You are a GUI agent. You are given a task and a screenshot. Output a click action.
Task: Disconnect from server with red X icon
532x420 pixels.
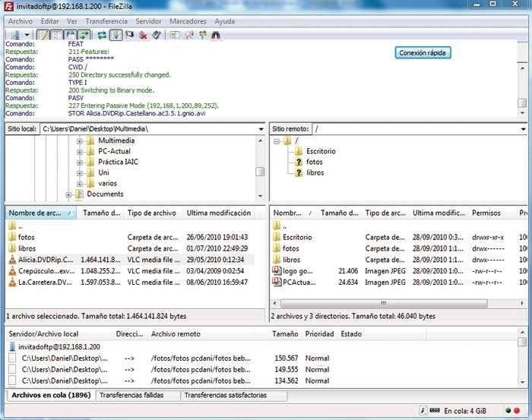[143, 35]
